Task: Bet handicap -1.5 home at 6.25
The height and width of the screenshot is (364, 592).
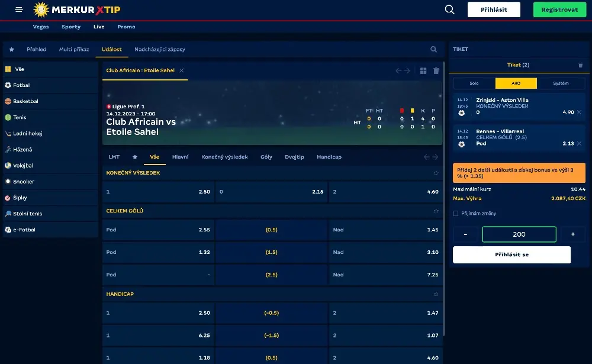Action: click(158, 336)
